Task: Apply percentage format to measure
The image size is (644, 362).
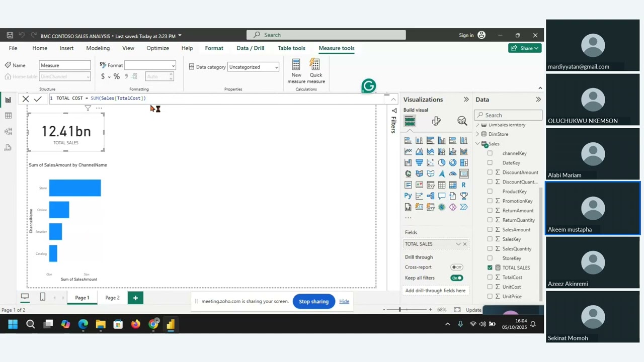Action: (x=116, y=76)
